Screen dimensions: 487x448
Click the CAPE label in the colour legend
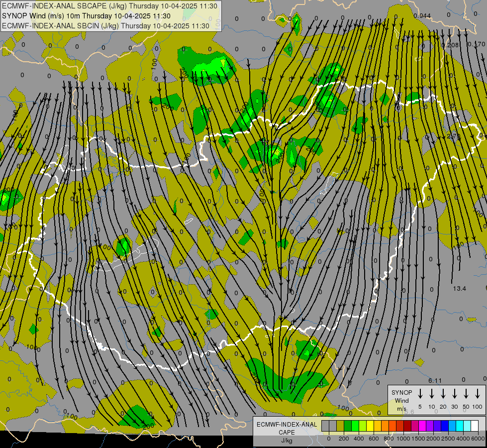(x=287, y=433)
